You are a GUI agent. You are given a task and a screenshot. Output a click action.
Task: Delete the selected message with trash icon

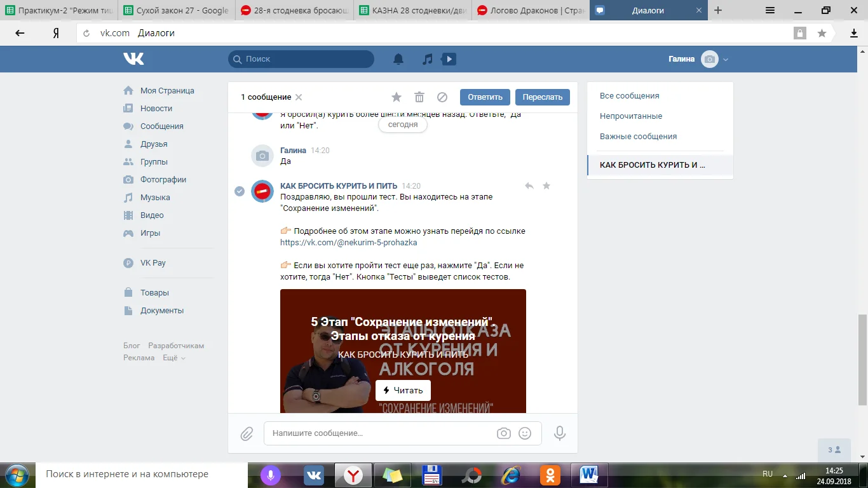[x=419, y=97]
